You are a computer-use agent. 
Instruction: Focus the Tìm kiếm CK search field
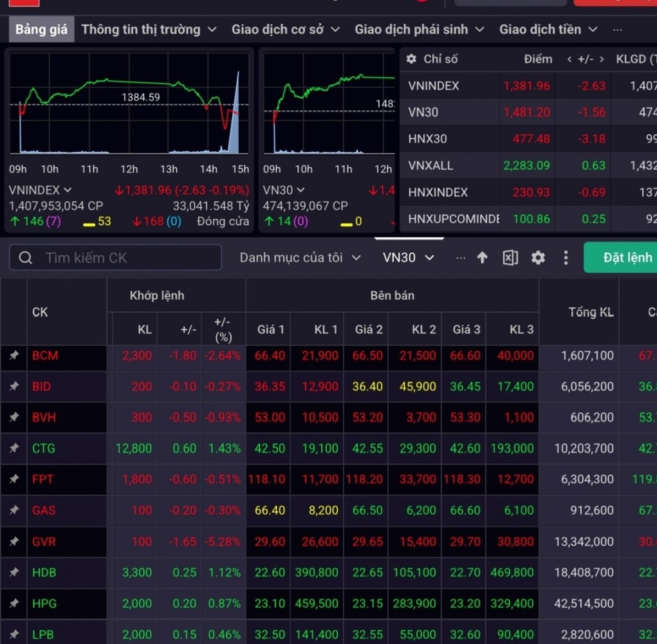115,258
